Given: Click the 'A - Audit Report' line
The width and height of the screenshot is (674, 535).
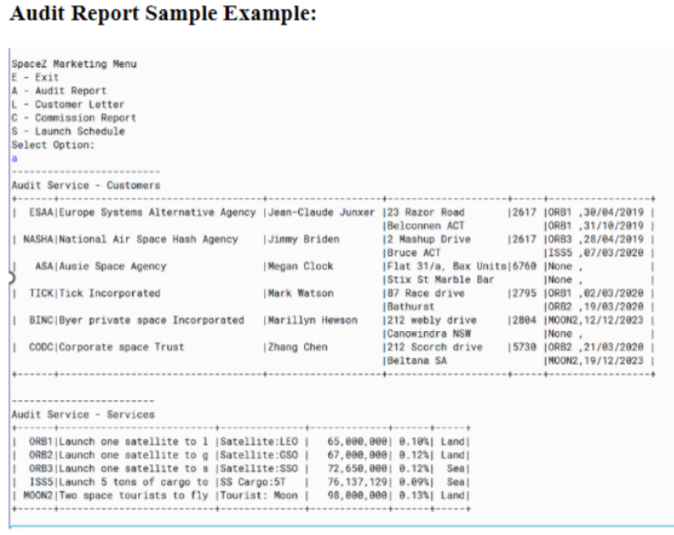Looking at the screenshot, I should point(59,91).
